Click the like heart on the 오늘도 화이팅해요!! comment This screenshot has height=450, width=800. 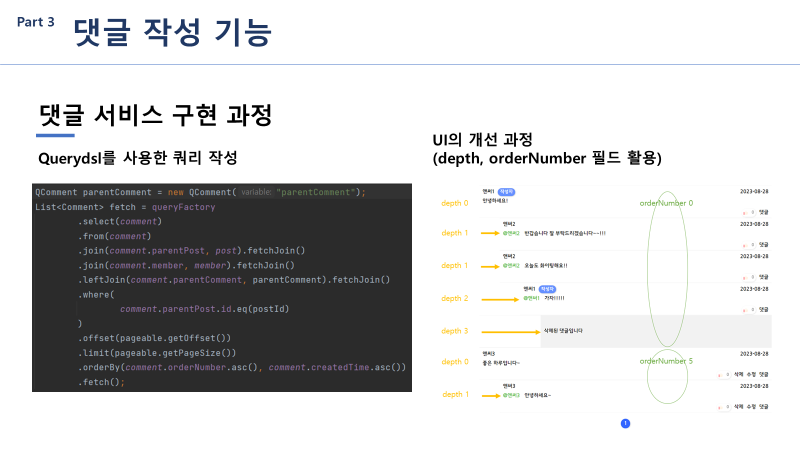tap(745, 278)
